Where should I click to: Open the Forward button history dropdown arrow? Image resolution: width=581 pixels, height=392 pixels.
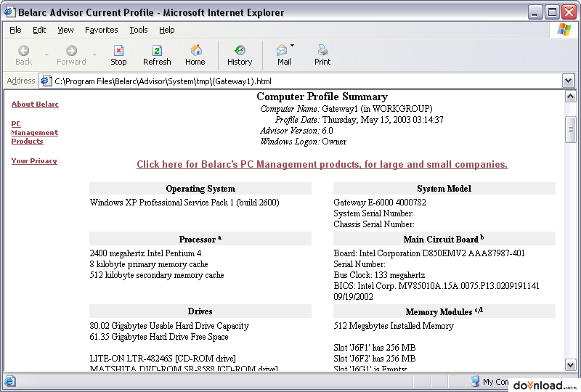pos(95,55)
